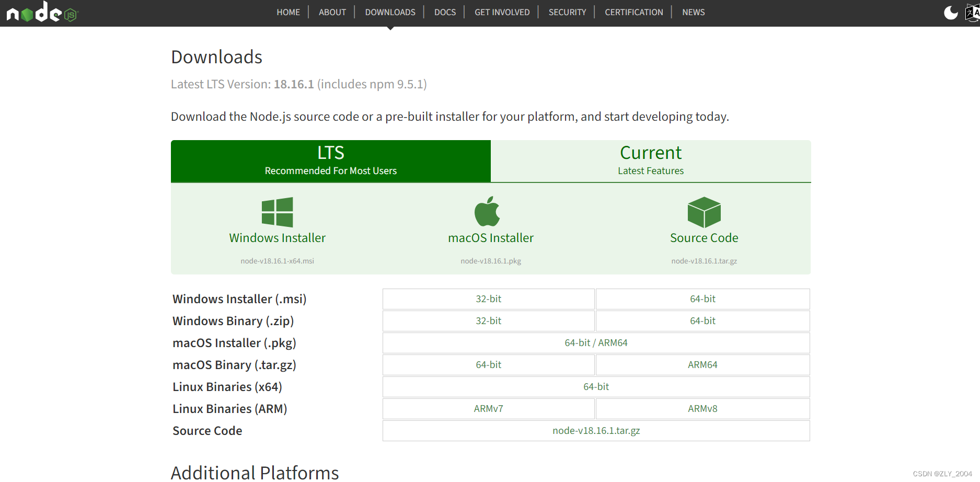Download Linux Binaries ARMv7

[x=489, y=409]
